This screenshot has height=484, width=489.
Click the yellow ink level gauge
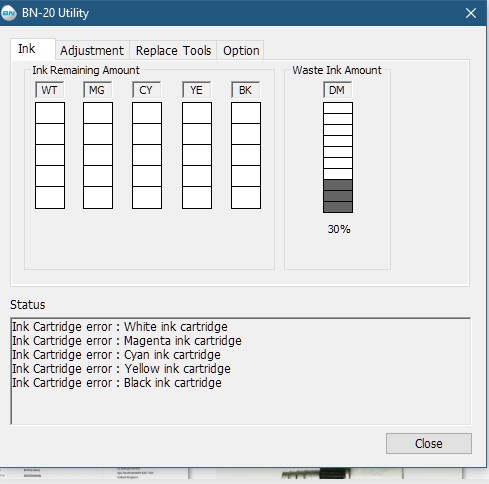pos(197,155)
